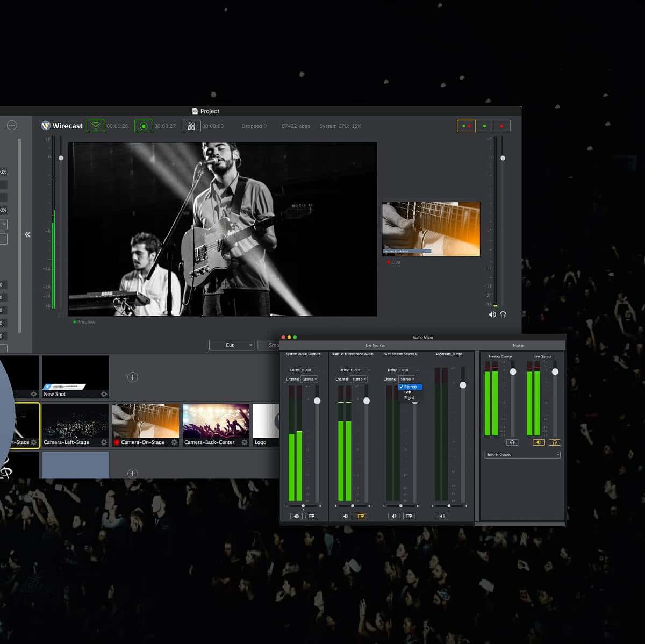The height and width of the screenshot is (644, 645).
Task: Open gear settings on New Shot
Action: (x=104, y=394)
